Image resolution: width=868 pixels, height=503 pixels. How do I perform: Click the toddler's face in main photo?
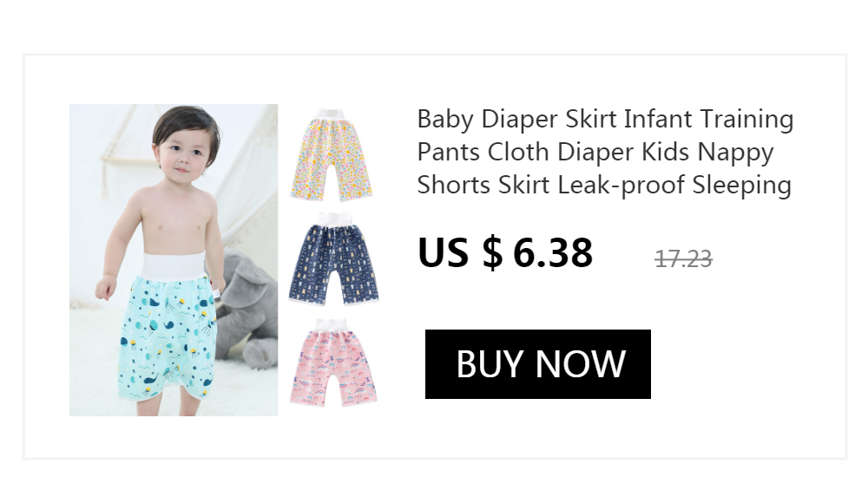(184, 155)
